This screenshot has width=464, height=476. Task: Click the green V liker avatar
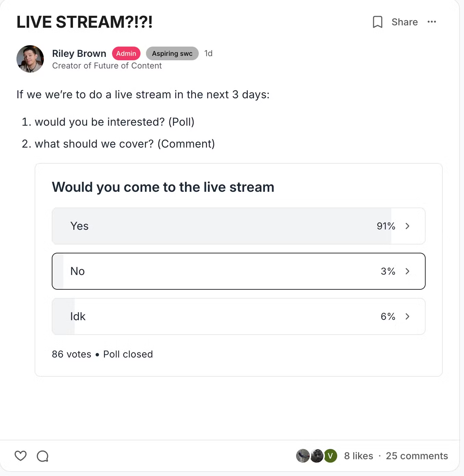click(x=331, y=456)
